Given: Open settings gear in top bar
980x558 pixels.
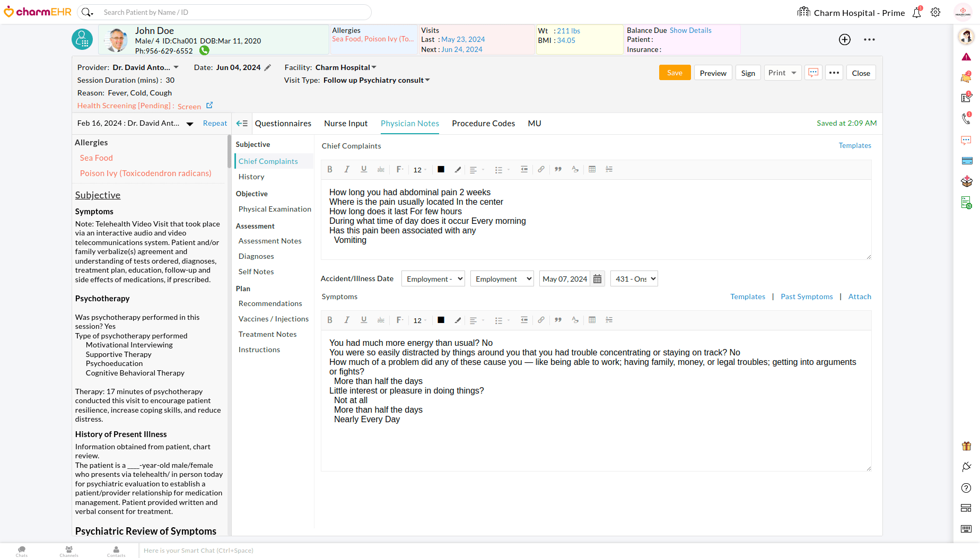Looking at the screenshot, I should pos(935,13).
